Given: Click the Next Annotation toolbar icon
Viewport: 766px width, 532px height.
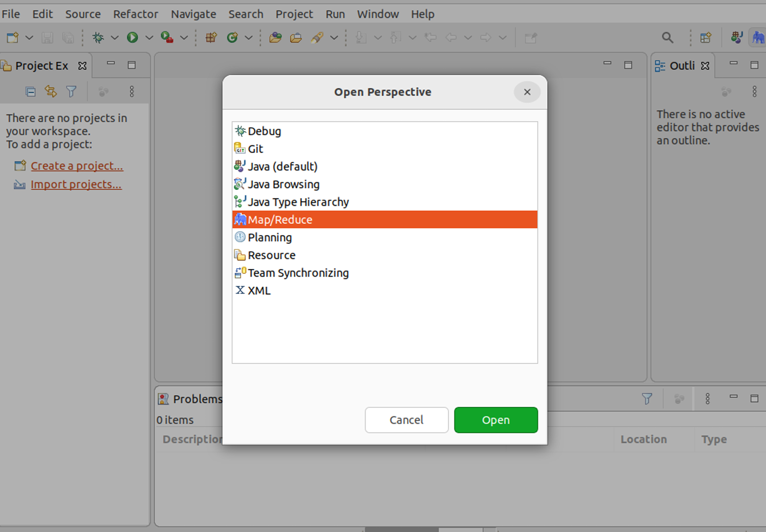Looking at the screenshot, I should (361, 38).
